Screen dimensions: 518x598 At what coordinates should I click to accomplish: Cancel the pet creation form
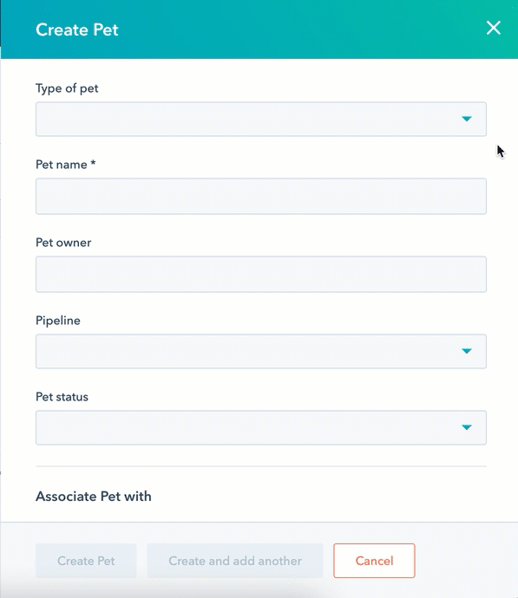tap(374, 561)
